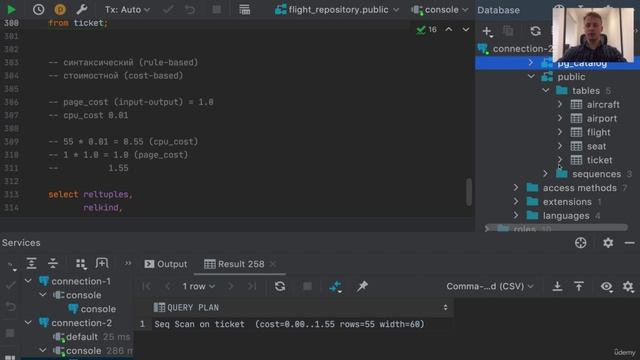Expand the seat table node
This screenshot has height=360, width=640.
click(560, 146)
